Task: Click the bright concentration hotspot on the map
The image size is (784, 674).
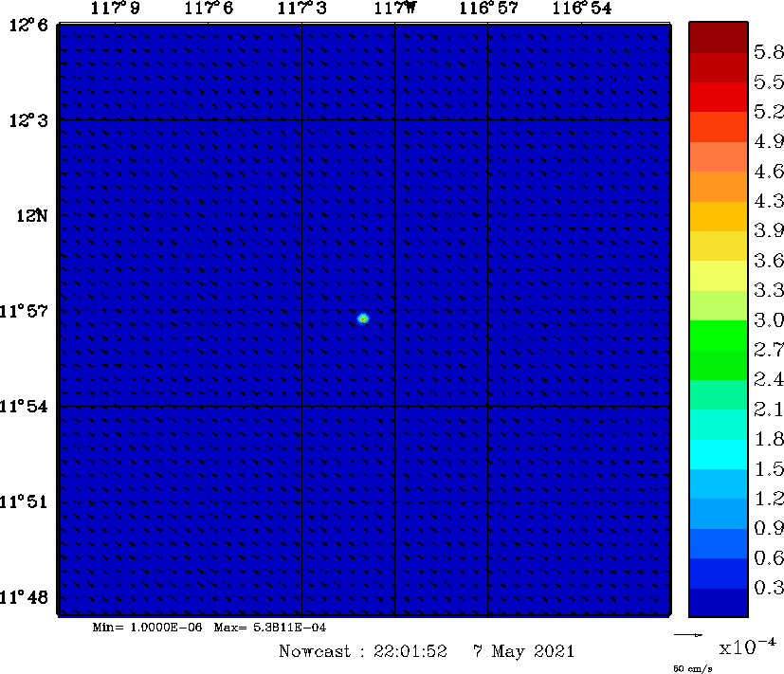Action: pos(363,319)
